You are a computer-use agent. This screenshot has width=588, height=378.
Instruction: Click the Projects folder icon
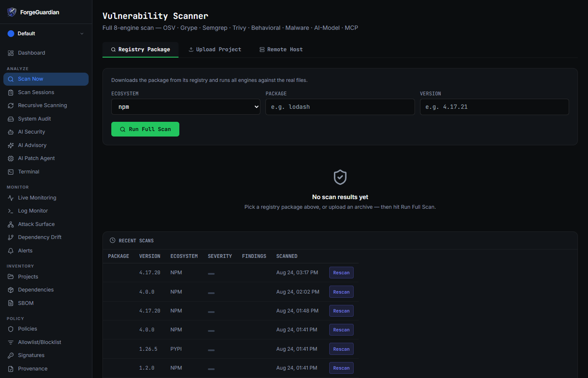coord(11,277)
